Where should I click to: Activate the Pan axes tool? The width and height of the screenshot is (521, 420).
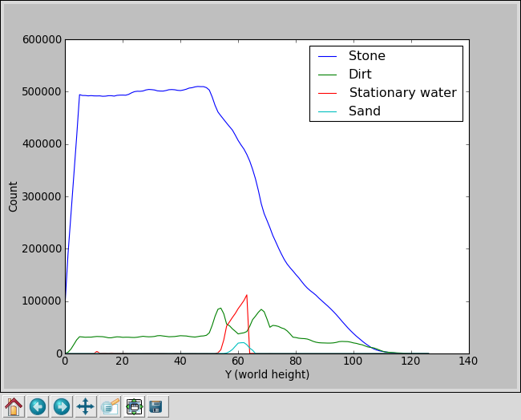click(x=86, y=406)
